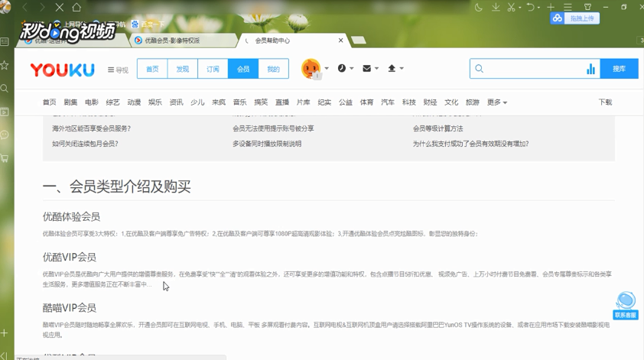
Task: Stop loading with the X icon
Action: tap(60, 8)
